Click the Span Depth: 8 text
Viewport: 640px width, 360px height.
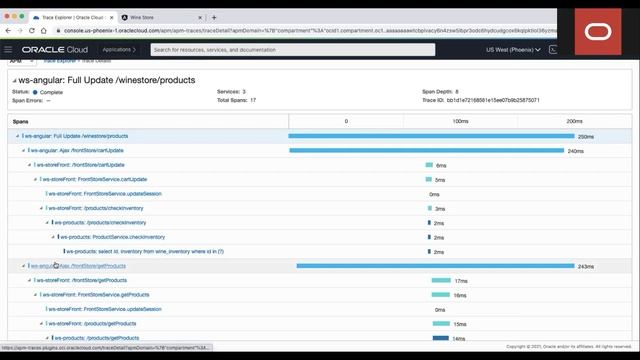[x=440, y=92]
